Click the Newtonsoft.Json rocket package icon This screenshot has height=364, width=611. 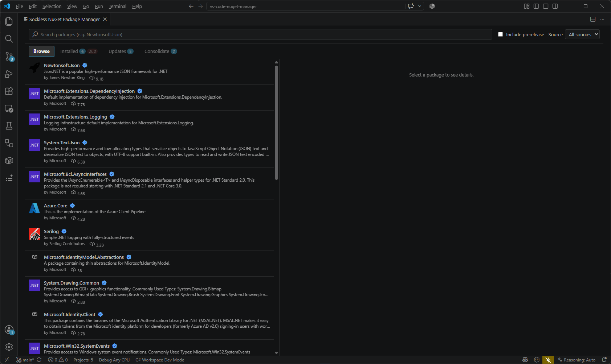pos(34,68)
